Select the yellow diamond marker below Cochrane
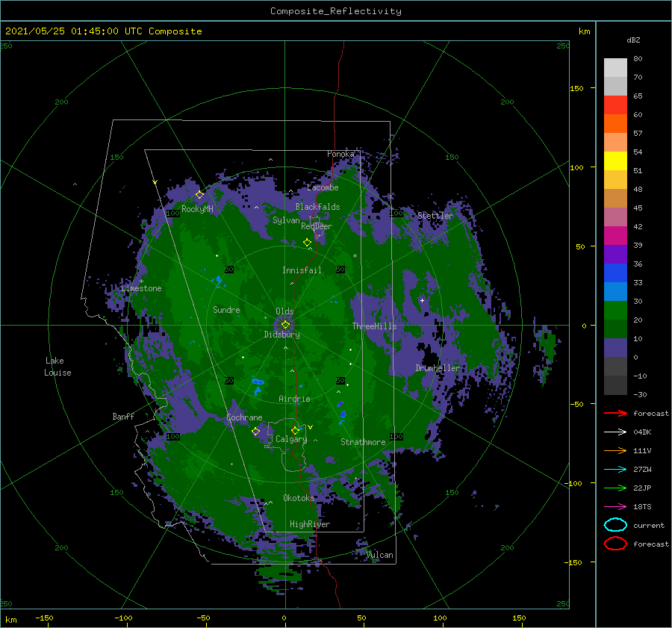 (x=255, y=432)
